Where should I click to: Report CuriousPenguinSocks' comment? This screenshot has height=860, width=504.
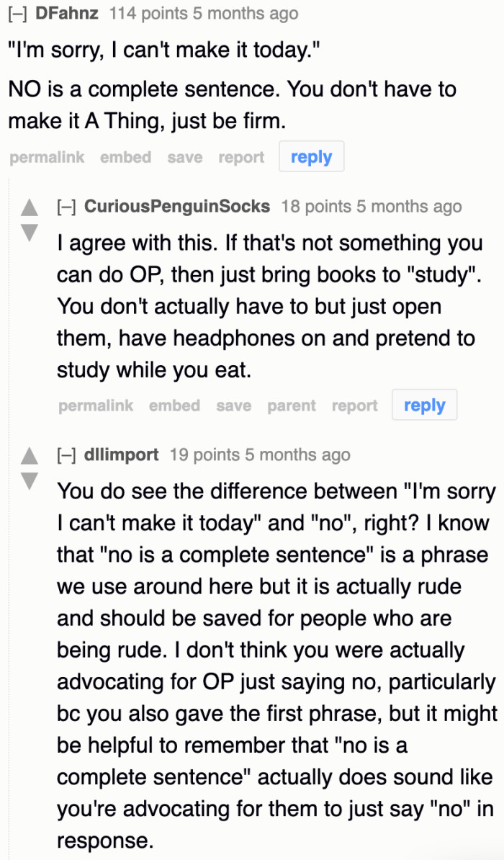pos(354,406)
